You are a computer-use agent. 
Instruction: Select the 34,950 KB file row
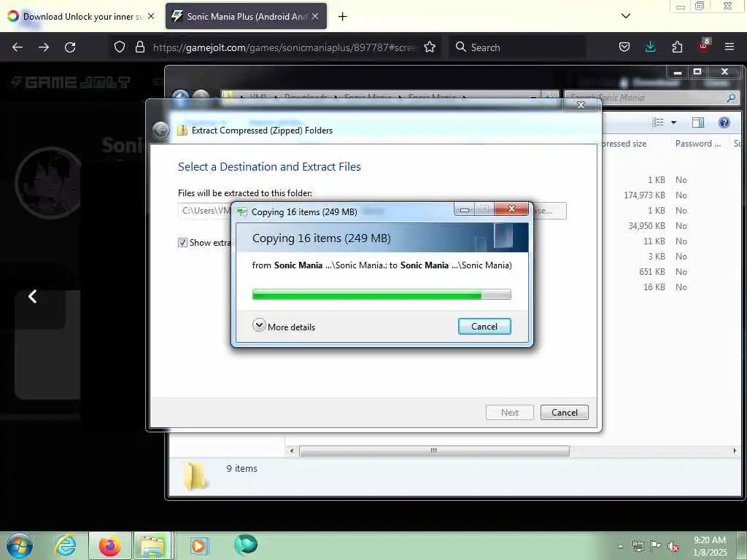671,226
